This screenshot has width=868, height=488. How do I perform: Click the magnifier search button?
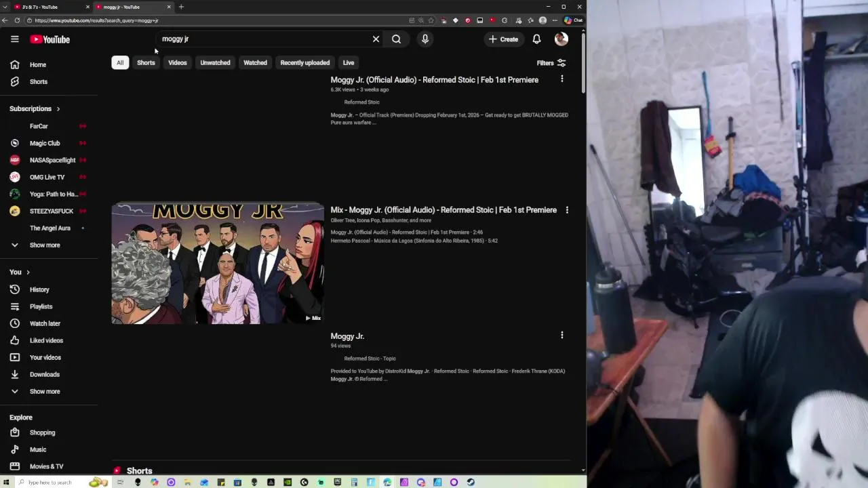coord(396,39)
